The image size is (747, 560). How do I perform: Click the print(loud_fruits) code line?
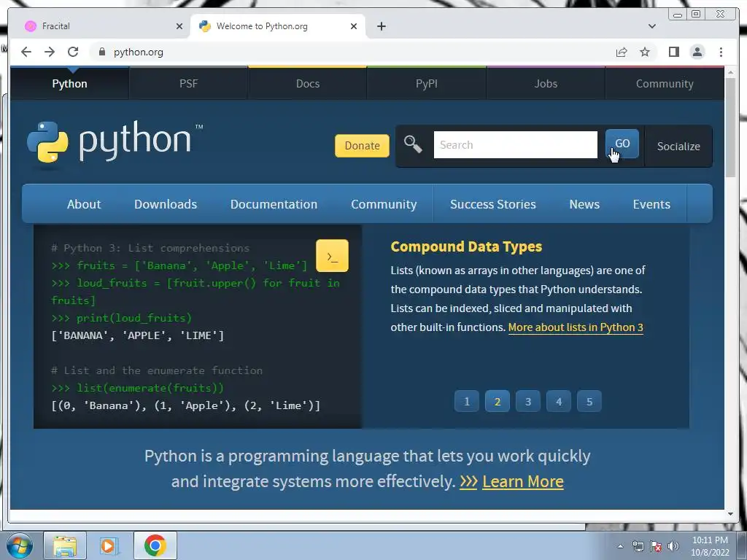click(x=122, y=318)
